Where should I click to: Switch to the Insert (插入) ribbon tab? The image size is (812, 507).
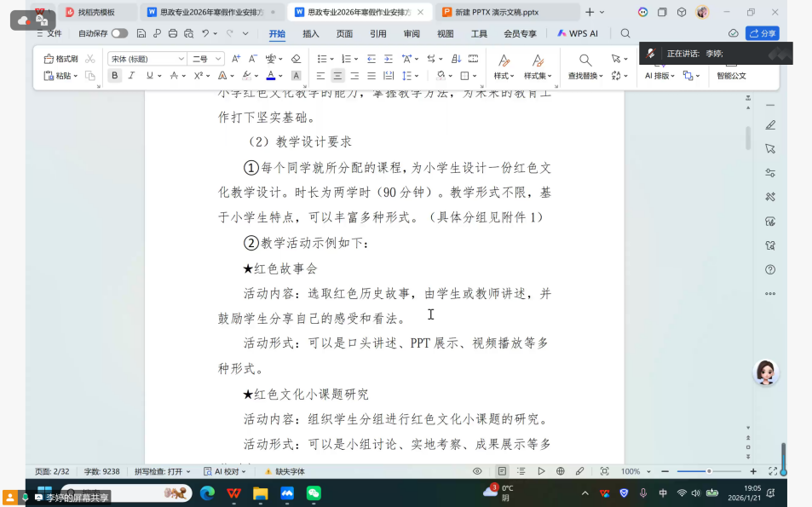(x=311, y=33)
